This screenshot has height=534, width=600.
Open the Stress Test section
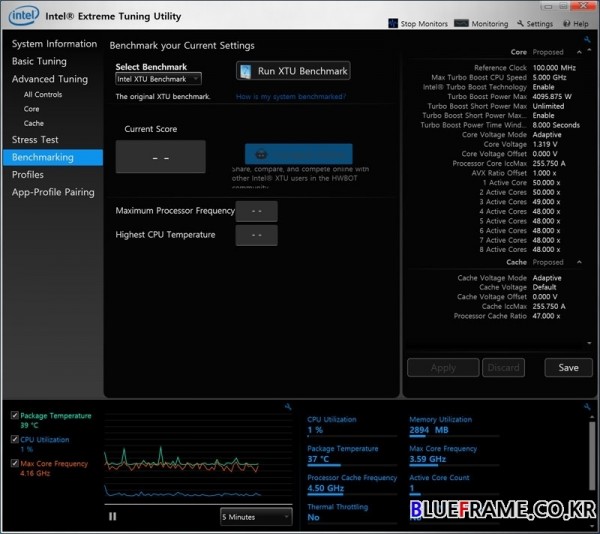coord(35,140)
